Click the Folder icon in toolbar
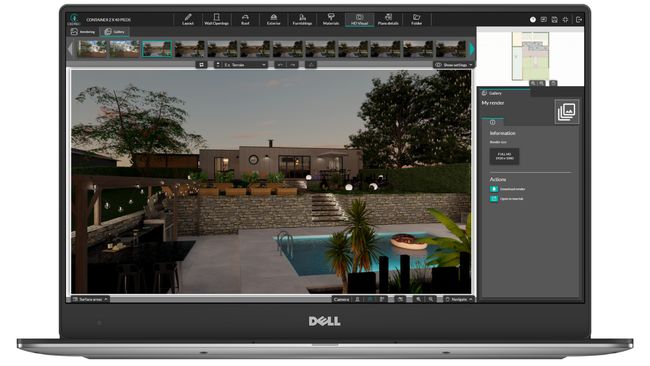650x366 pixels. [417, 19]
